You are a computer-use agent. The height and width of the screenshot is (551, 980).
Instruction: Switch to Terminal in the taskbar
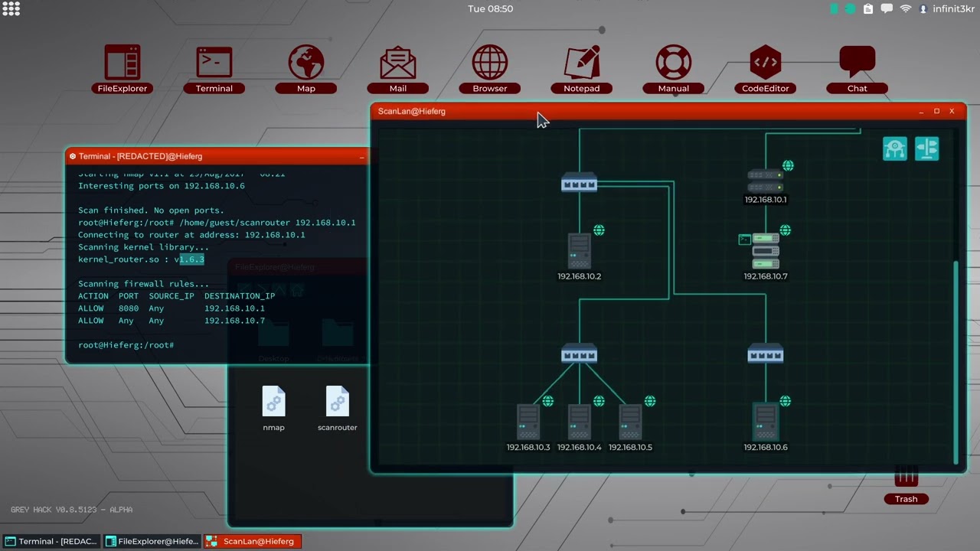52,541
